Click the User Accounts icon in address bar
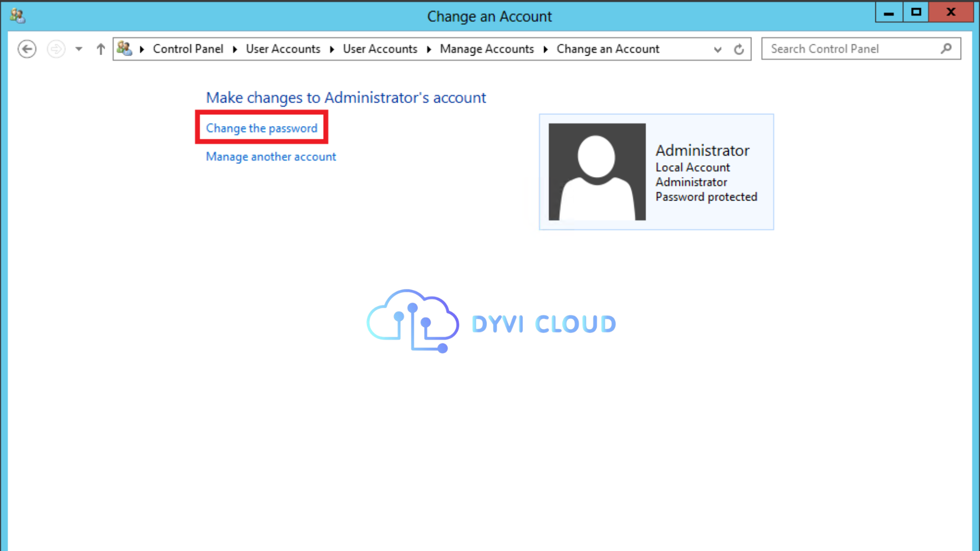This screenshot has height=551, width=980. pos(124,48)
